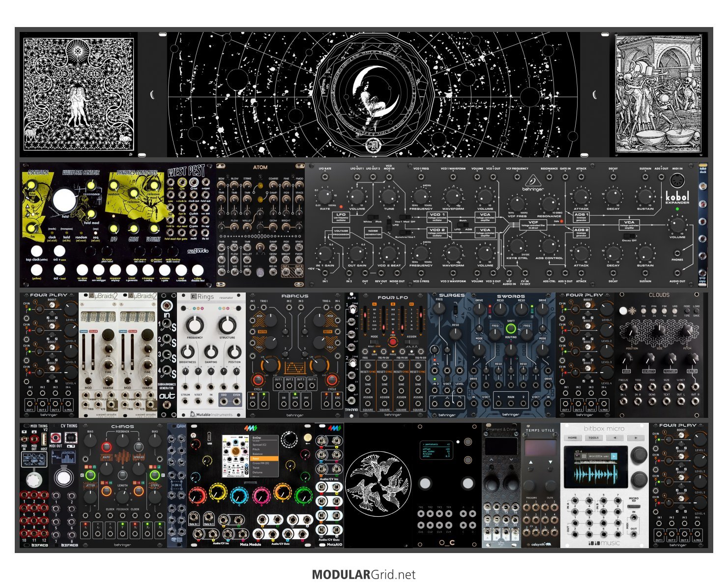Viewport: 728px width, 585px height.
Task: Click the Arp122Cm.wav filename on bitbox screen
Action: [x=599, y=456]
